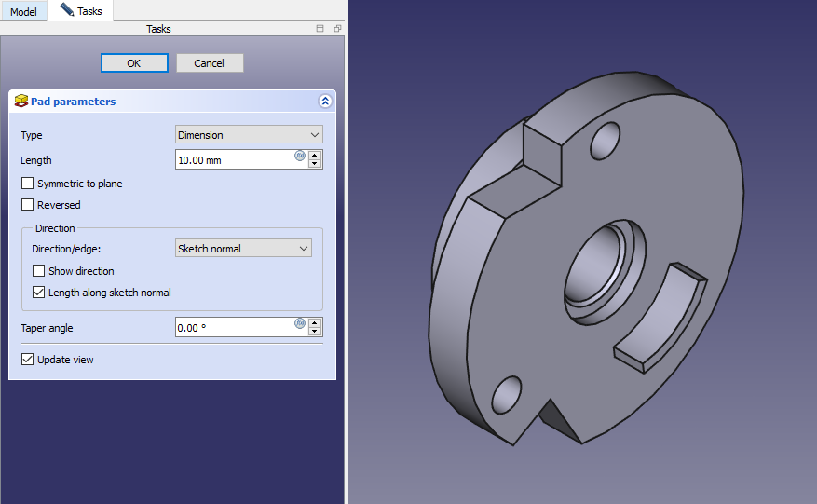Enable Show direction checkbox
The height and width of the screenshot is (504, 817).
coord(39,271)
